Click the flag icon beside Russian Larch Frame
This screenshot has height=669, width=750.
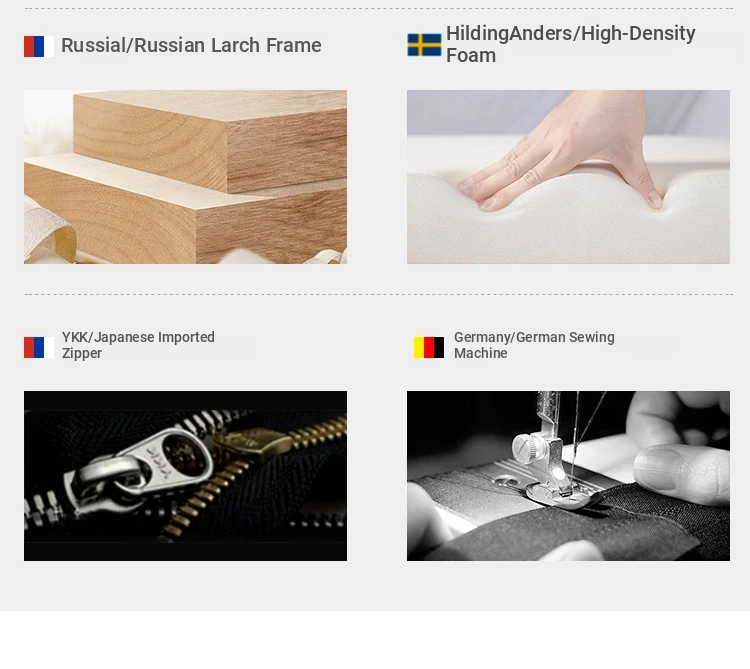(39, 46)
